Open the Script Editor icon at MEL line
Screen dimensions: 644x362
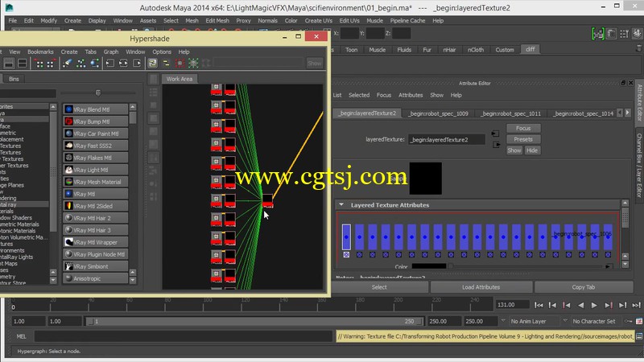coord(639,336)
